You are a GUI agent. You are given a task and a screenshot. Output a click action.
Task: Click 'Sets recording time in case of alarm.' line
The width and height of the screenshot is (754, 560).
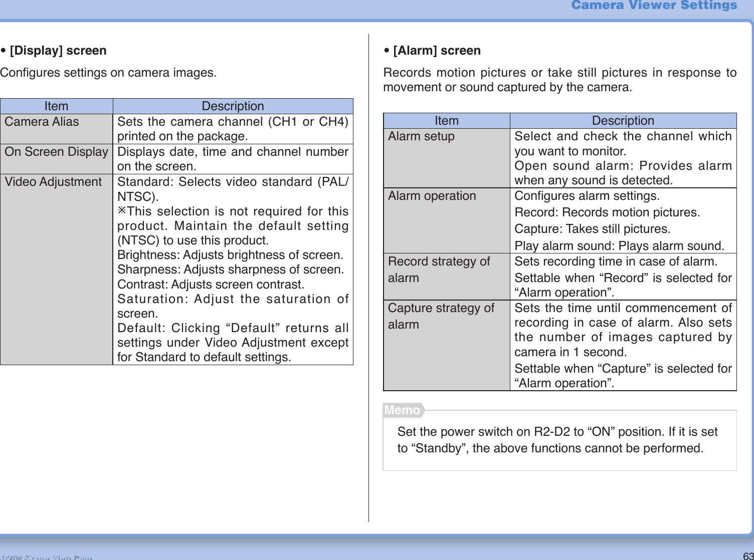coord(616,261)
